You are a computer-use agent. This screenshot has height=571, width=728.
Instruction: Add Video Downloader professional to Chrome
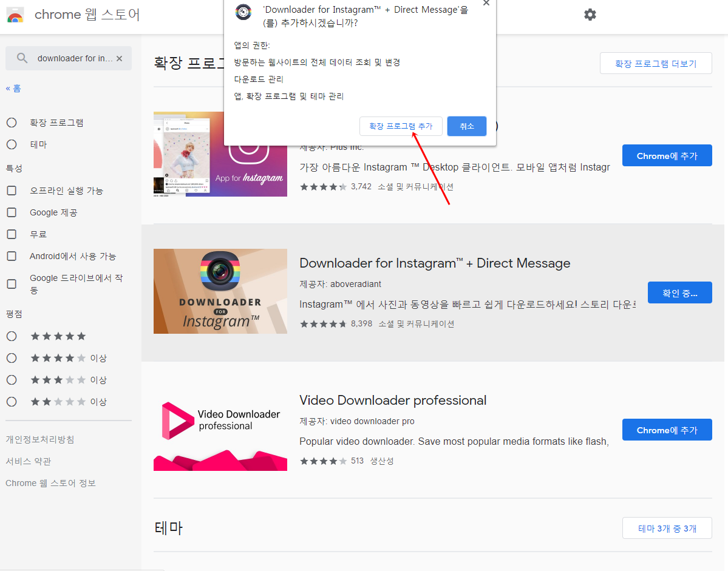point(667,430)
